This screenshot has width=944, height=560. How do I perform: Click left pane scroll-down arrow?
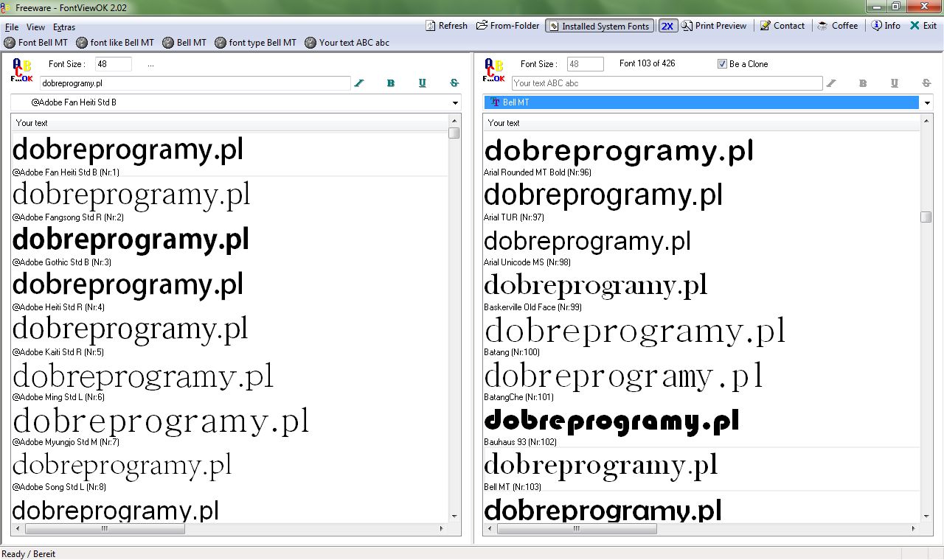pos(454,517)
